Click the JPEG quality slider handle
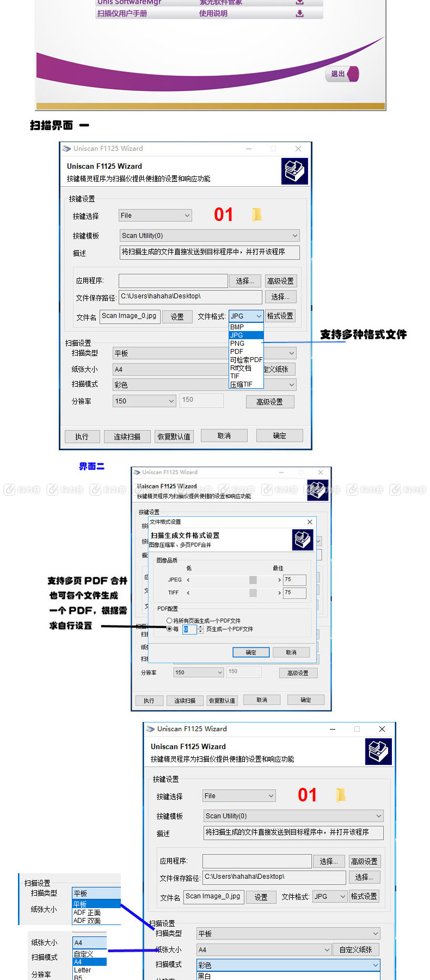430x980 pixels. tap(253, 580)
